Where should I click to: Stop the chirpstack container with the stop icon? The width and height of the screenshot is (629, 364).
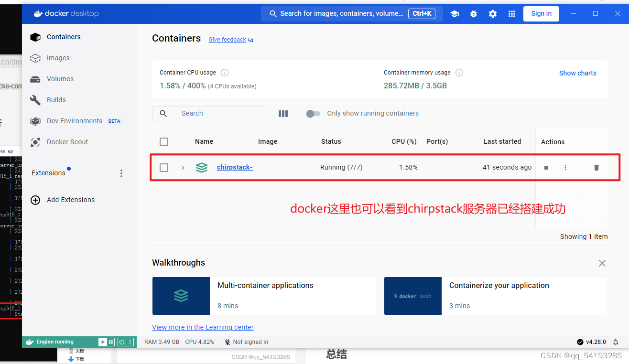pyautogui.click(x=546, y=168)
